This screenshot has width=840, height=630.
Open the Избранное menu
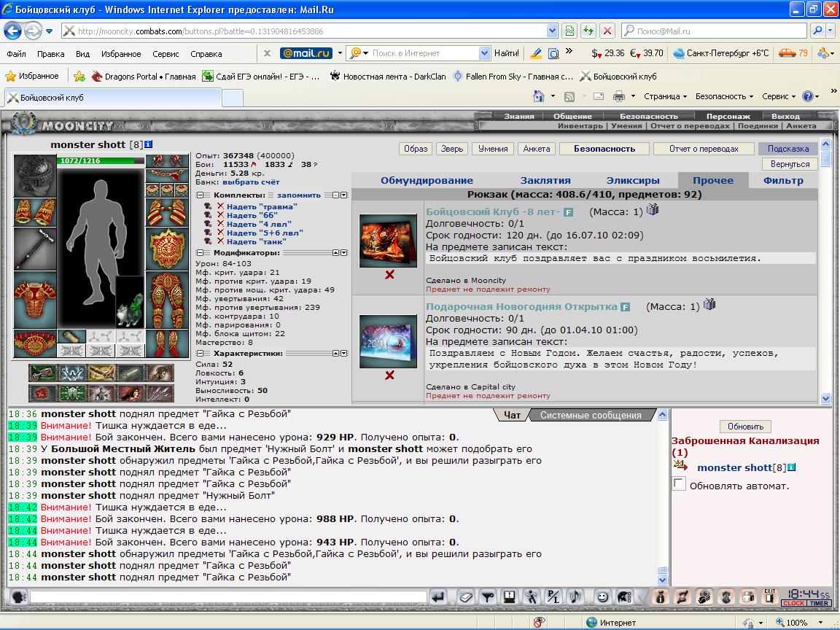121,53
